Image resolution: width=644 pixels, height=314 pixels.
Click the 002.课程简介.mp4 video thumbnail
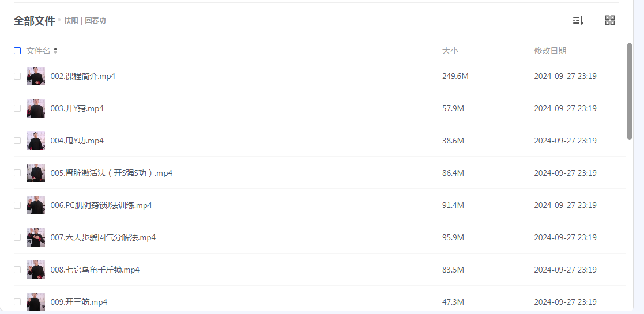[x=36, y=76]
